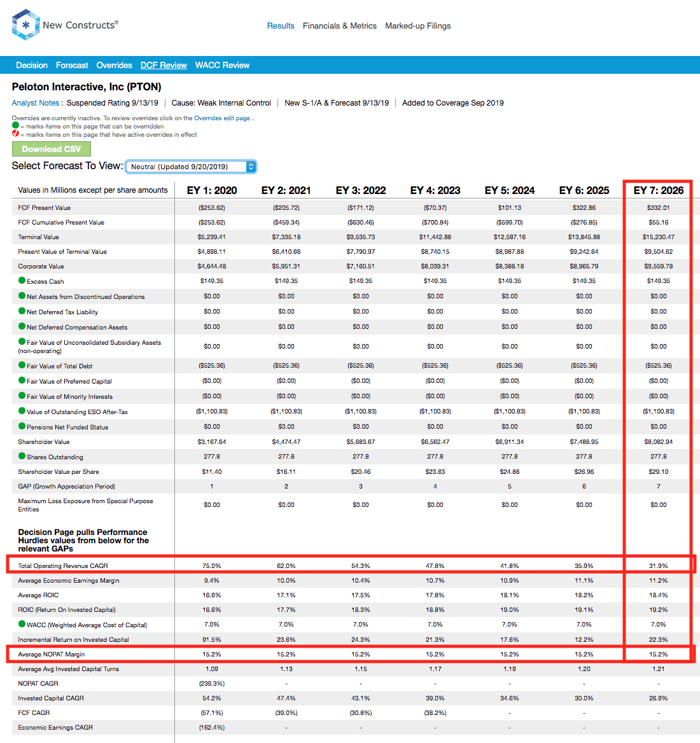Click the $332.01 FCF Present Value cell
The height and width of the screenshot is (743, 700).
coord(658,207)
